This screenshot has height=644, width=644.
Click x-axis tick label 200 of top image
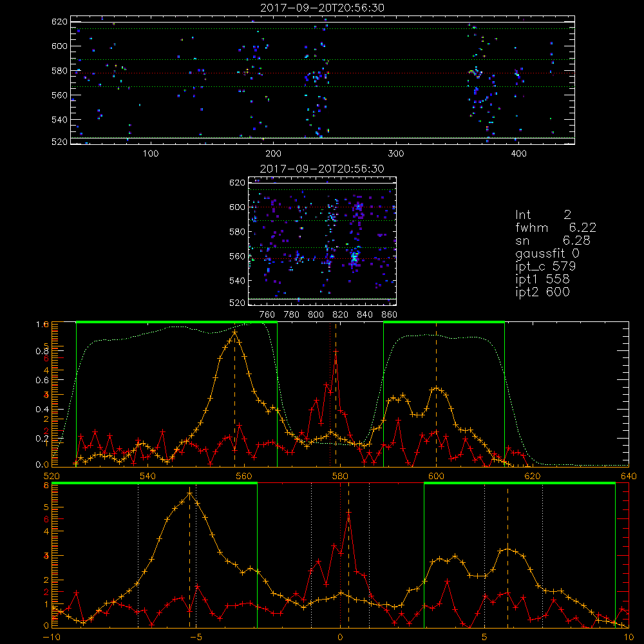(x=273, y=154)
